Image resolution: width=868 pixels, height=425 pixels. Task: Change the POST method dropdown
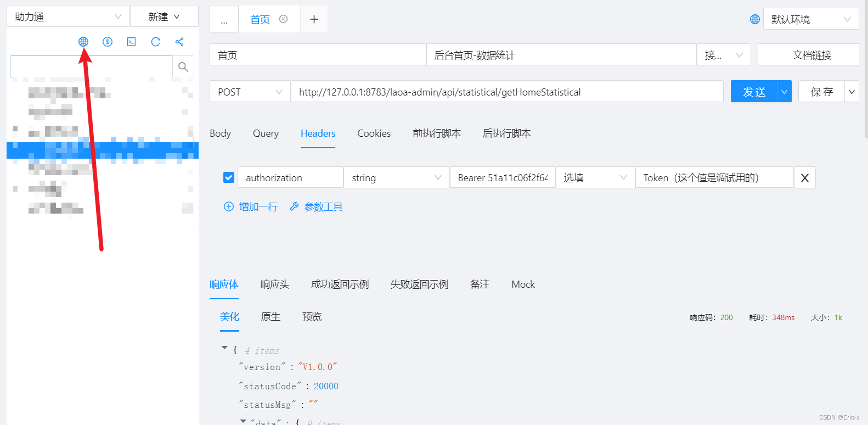pyautogui.click(x=250, y=92)
